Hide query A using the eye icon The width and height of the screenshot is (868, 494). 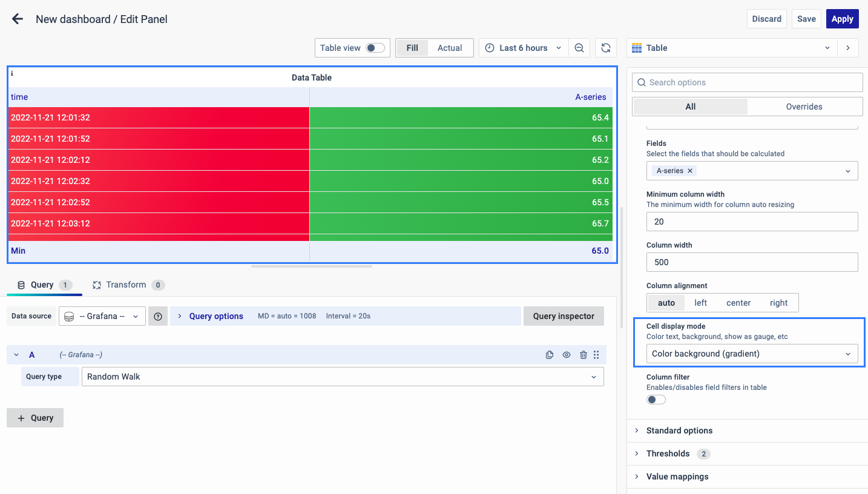coord(567,355)
